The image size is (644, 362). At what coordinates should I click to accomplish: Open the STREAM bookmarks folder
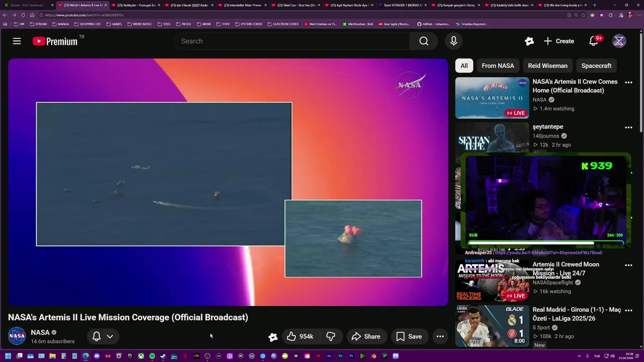coord(38,24)
